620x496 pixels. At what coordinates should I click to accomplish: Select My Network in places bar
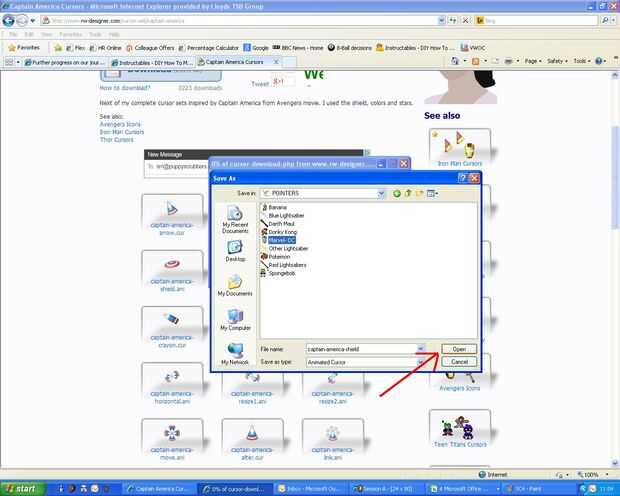(235, 354)
